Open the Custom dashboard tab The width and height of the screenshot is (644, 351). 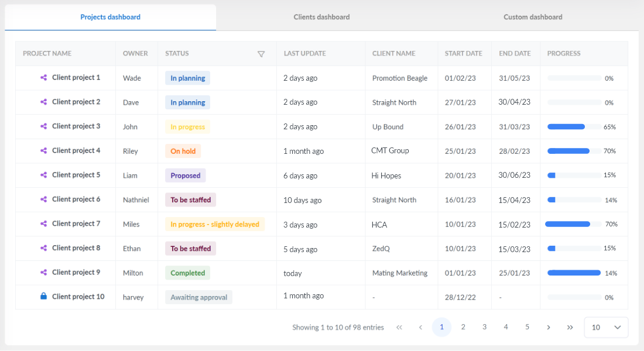[532, 17]
